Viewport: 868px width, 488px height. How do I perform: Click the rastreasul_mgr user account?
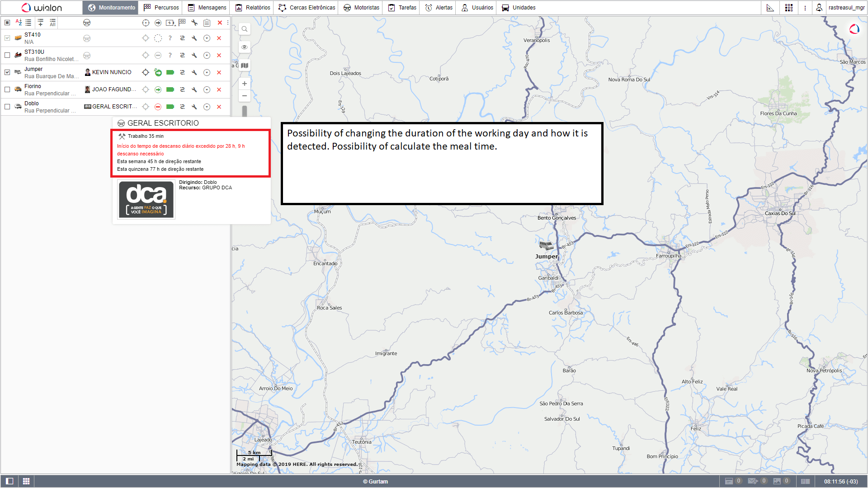pyautogui.click(x=846, y=8)
